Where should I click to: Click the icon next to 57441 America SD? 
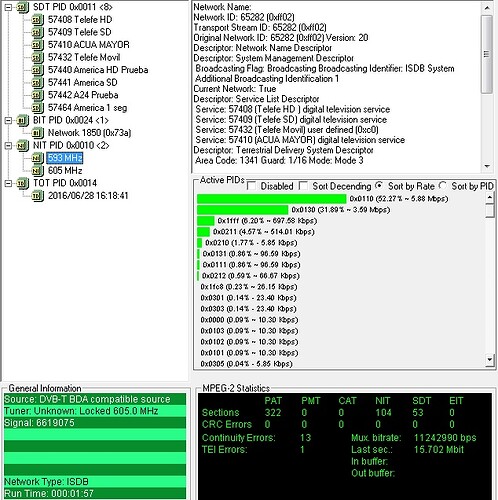(x=38, y=83)
